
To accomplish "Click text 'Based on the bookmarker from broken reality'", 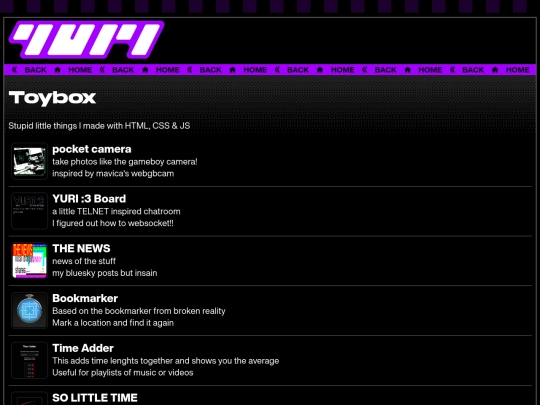I will pyautogui.click(x=139, y=311).
